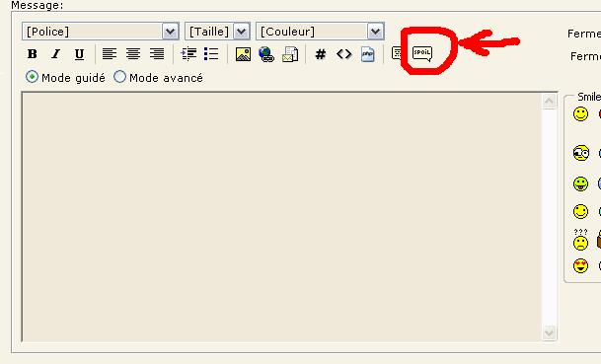Select the Mode guidé radio button

tap(32, 77)
